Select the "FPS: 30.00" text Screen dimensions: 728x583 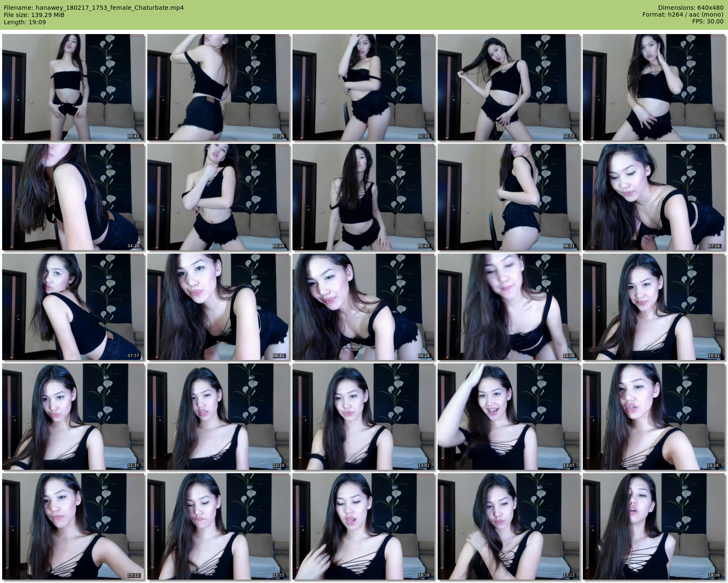click(708, 22)
